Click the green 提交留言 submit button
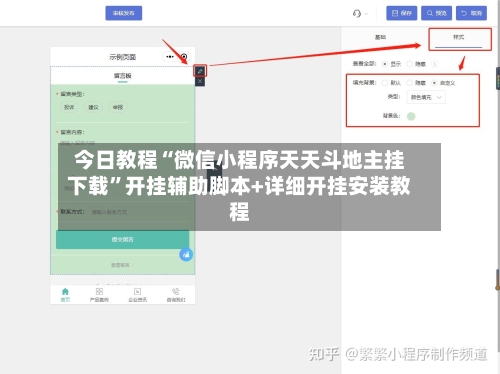The image size is (500, 374). click(123, 239)
